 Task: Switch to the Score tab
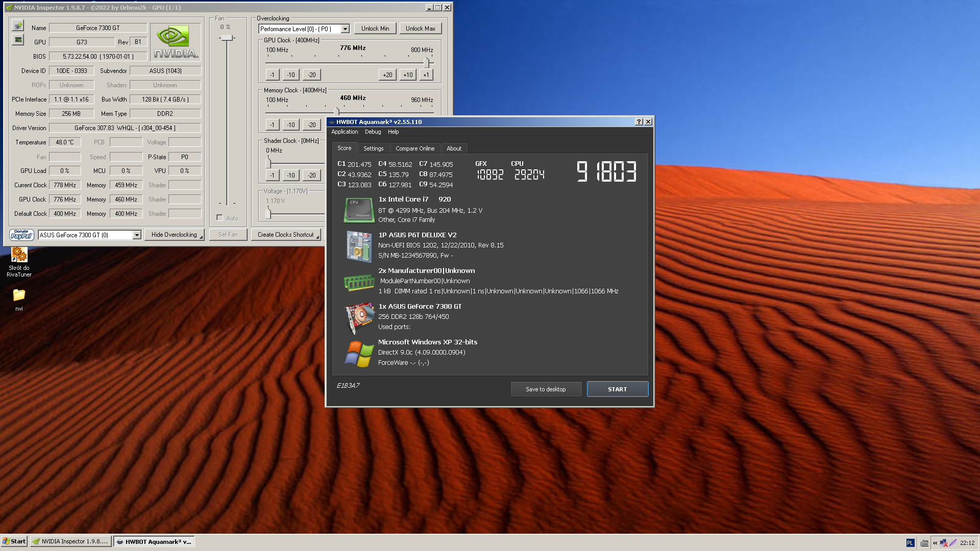(x=345, y=148)
